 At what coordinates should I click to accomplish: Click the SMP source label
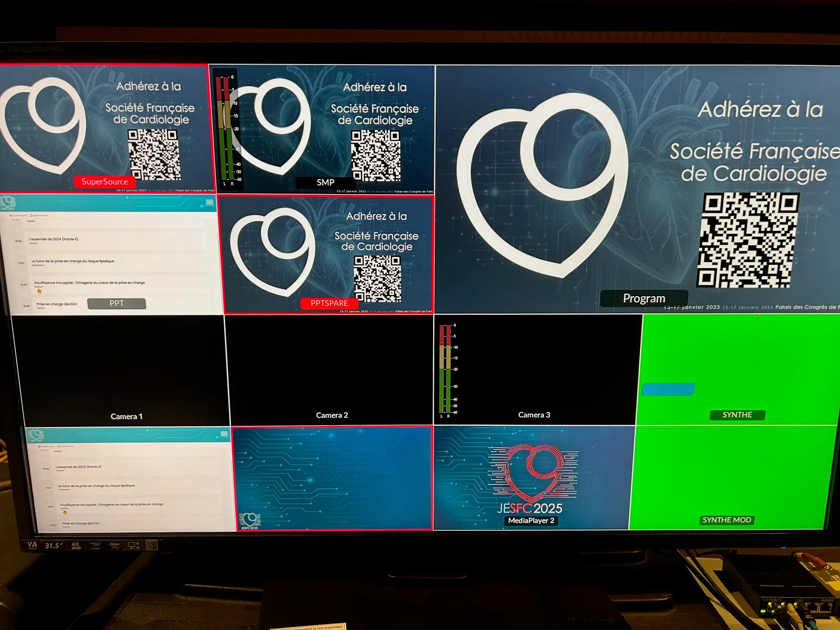tap(325, 182)
